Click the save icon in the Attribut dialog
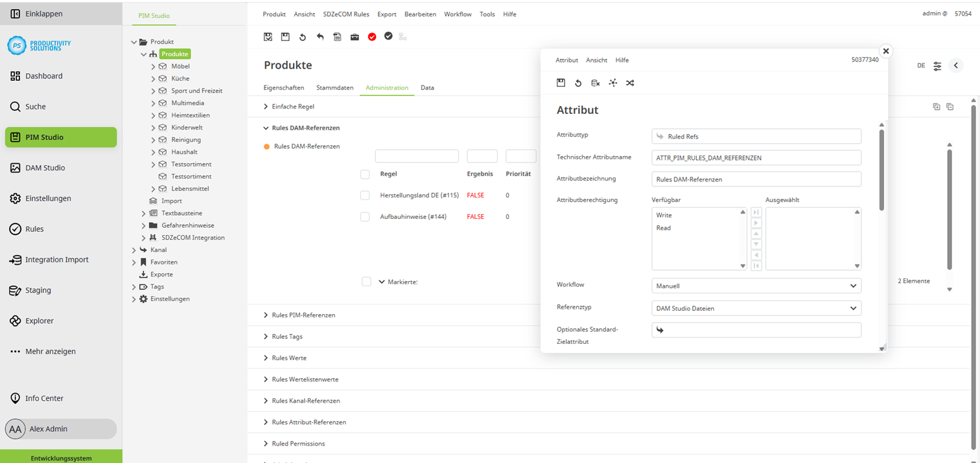 [x=561, y=83]
